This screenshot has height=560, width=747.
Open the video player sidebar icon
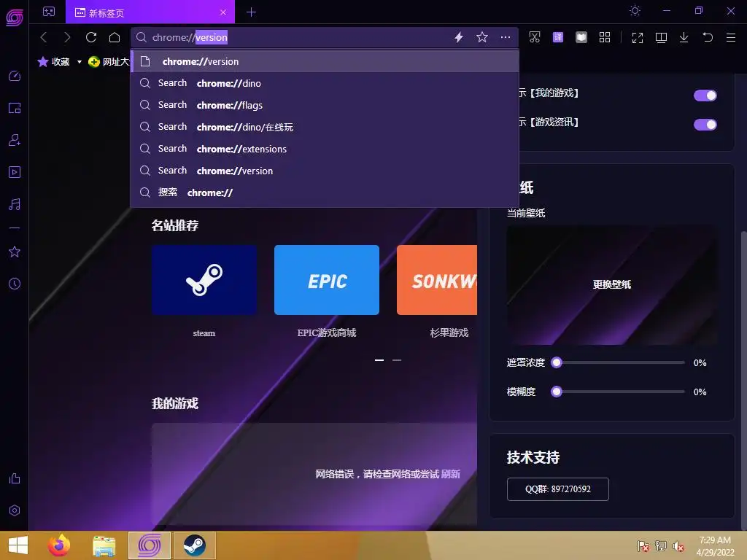click(15, 172)
